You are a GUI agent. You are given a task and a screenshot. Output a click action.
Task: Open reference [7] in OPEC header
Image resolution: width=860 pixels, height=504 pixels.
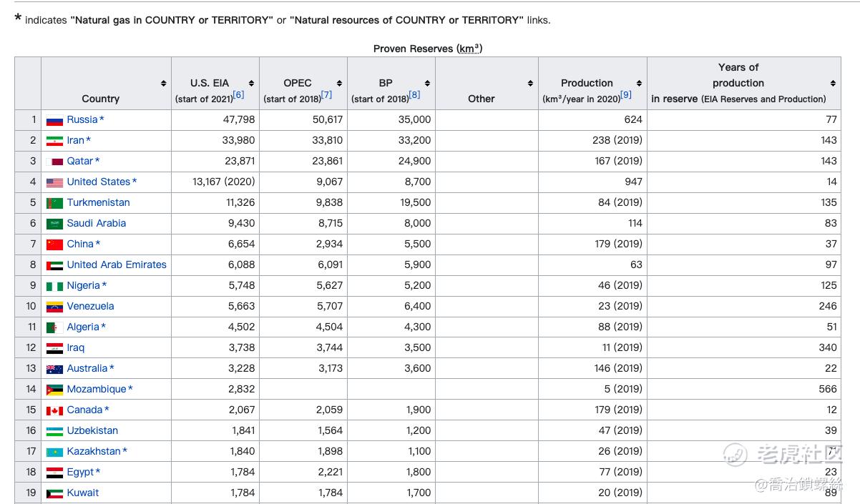[326, 95]
